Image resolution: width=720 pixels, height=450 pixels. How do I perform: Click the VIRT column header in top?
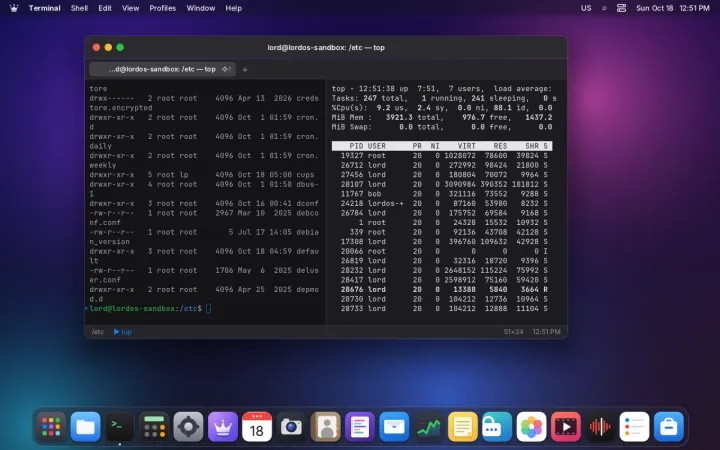[467, 146]
